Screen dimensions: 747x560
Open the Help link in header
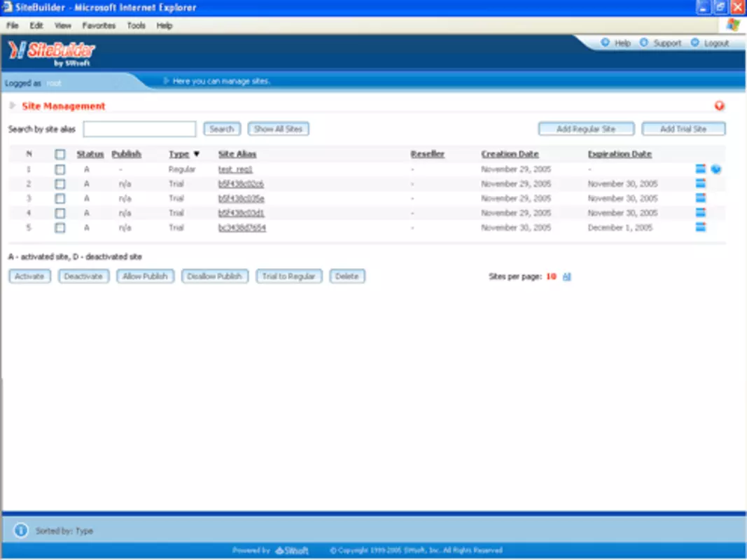tap(622, 43)
